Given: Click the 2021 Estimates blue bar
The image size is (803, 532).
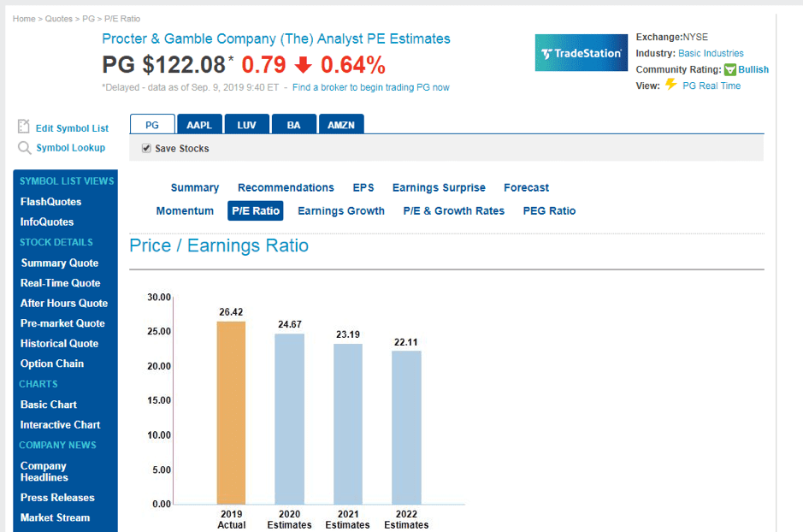Looking at the screenshot, I should pos(348,424).
